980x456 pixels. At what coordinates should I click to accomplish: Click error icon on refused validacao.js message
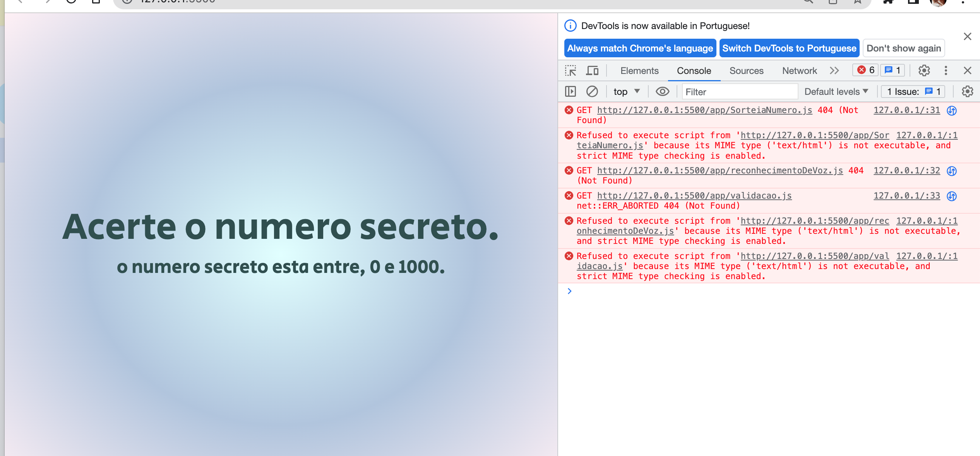[x=569, y=256]
